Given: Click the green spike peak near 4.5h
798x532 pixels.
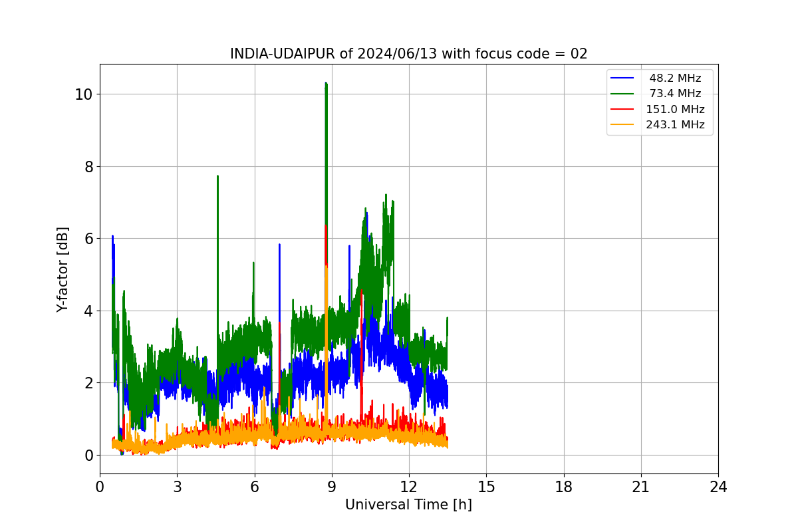Looking at the screenshot, I should [217, 176].
